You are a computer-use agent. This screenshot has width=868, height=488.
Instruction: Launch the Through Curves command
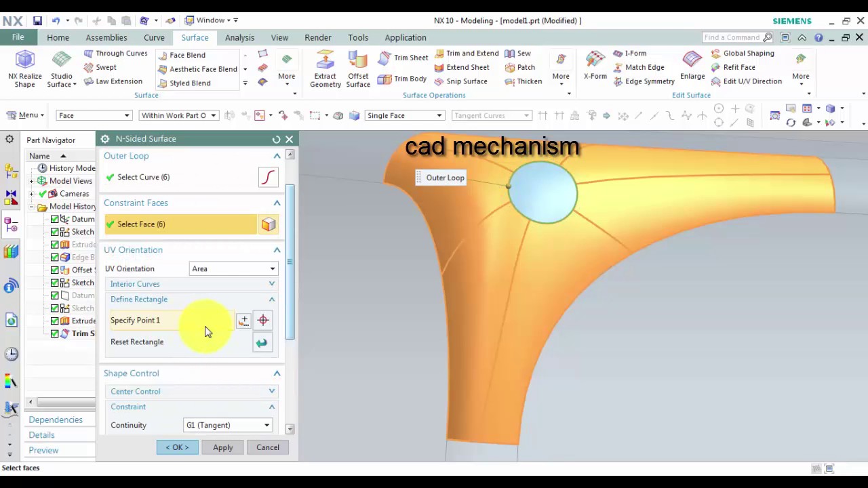click(x=115, y=53)
